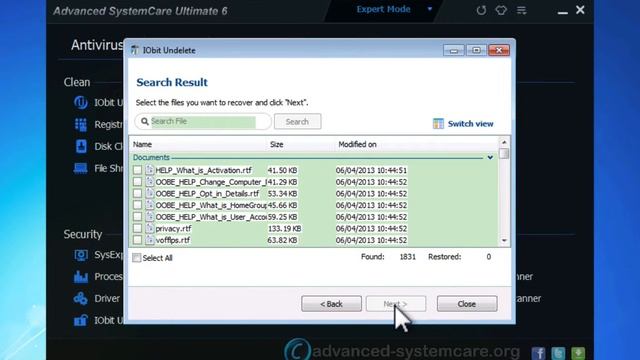The height and width of the screenshot is (360, 640).
Task: Click the Facebook icon at bottom
Action: coord(538,353)
